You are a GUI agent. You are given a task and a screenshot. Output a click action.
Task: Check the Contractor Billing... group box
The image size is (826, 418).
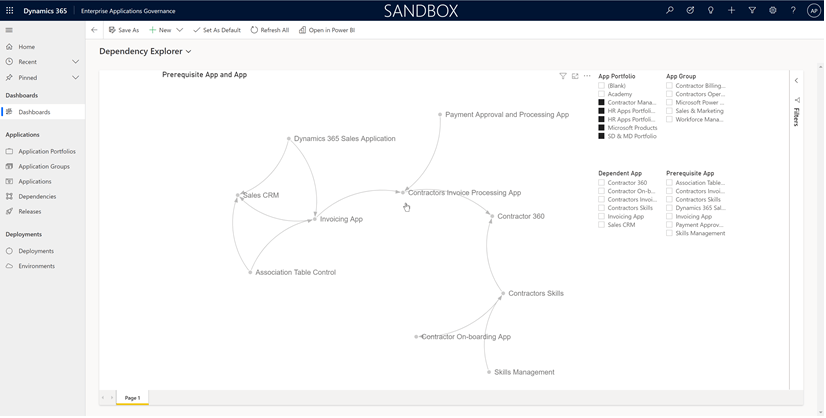click(x=670, y=85)
